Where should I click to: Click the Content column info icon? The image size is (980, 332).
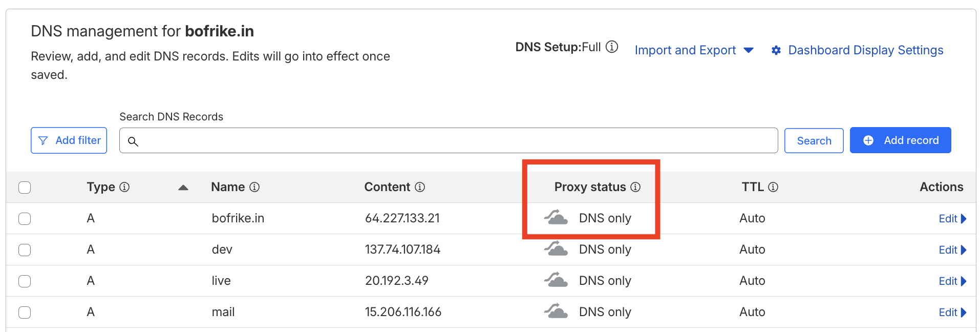(420, 187)
